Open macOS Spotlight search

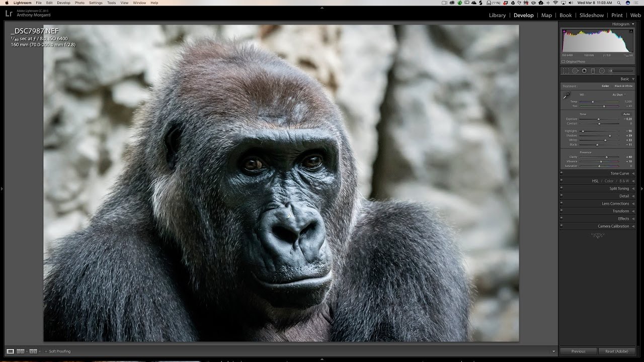[x=619, y=3]
